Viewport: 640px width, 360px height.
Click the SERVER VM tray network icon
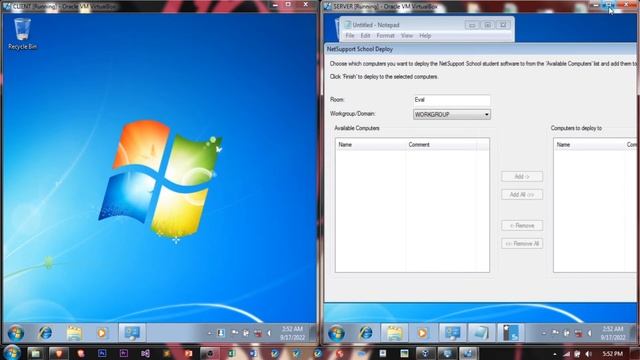coord(578,333)
